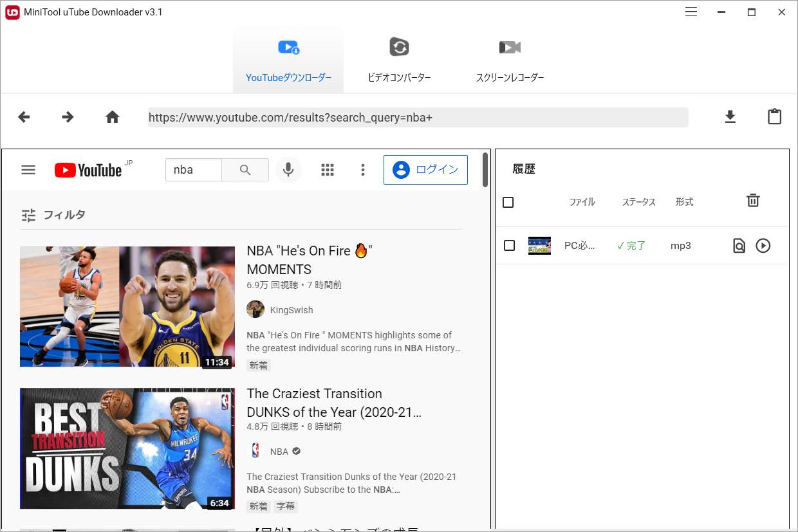The width and height of the screenshot is (798, 532).
Task: Open the NBA "He's On Fire" MOMENTS video title
Action: pyautogui.click(x=310, y=260)
